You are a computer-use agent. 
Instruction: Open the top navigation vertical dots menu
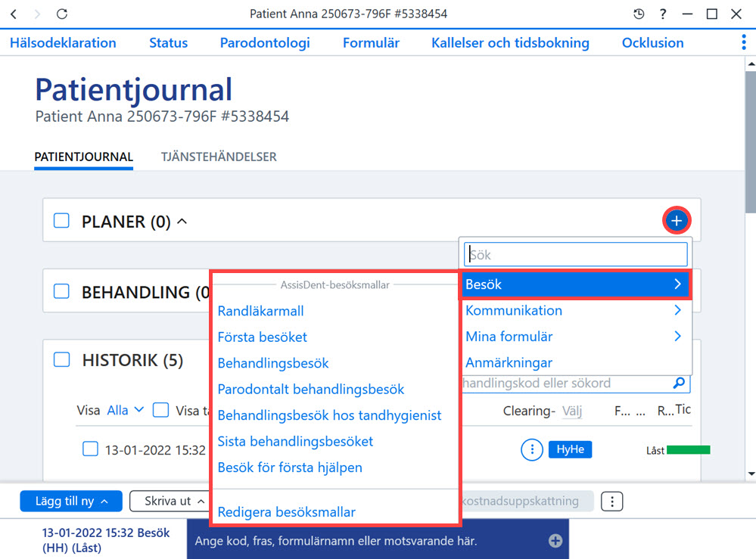point(743,42)
